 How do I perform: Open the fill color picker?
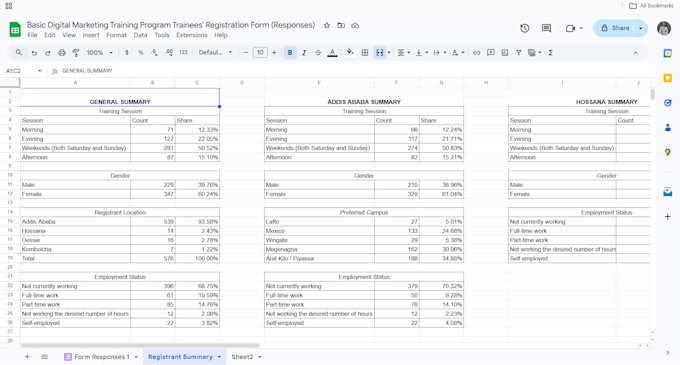350,52
